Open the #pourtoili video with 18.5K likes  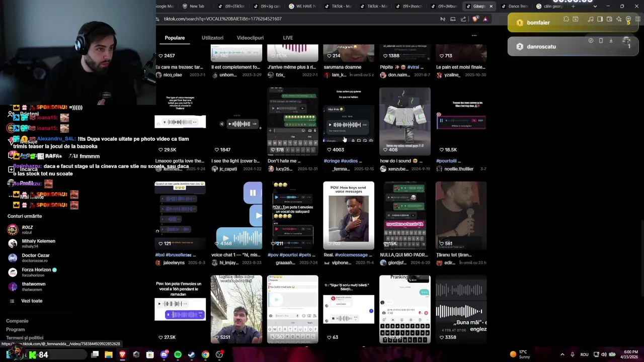coord(461,121)
